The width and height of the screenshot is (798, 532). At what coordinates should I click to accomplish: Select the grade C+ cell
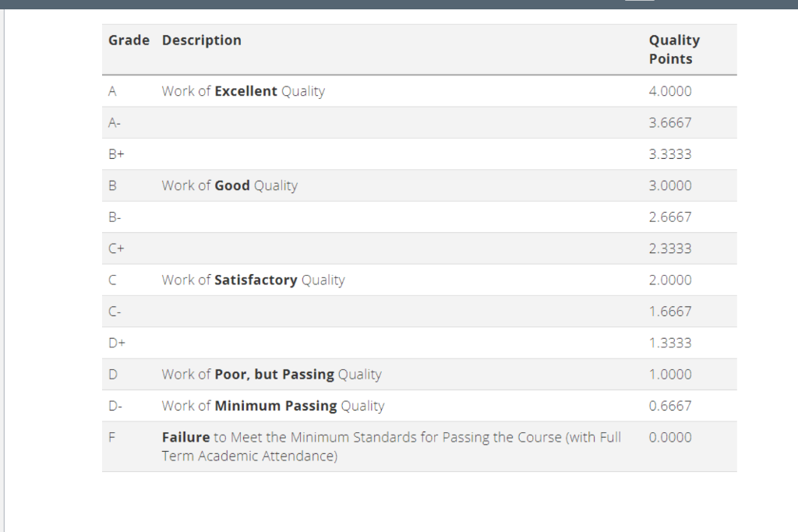point(116,248)
